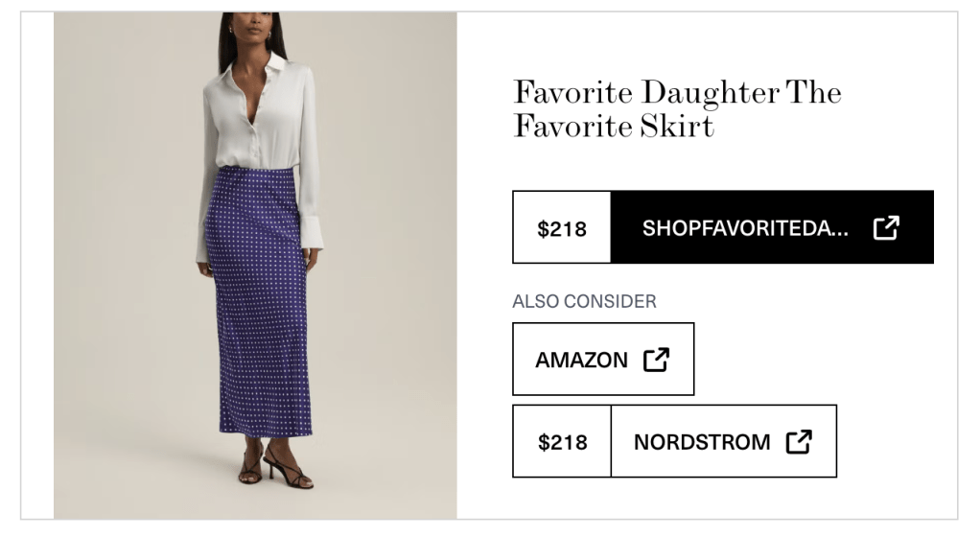The width and height of the screenshot is (980, 537).
Task: Click the $218 price beside Nordstrom
Action: click(x=562, y=442)
